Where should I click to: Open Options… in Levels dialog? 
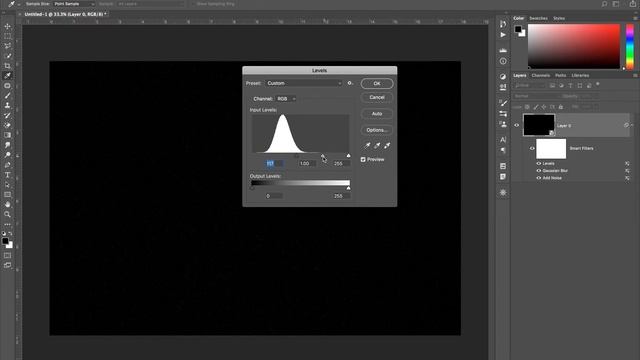tap(377, 130)
